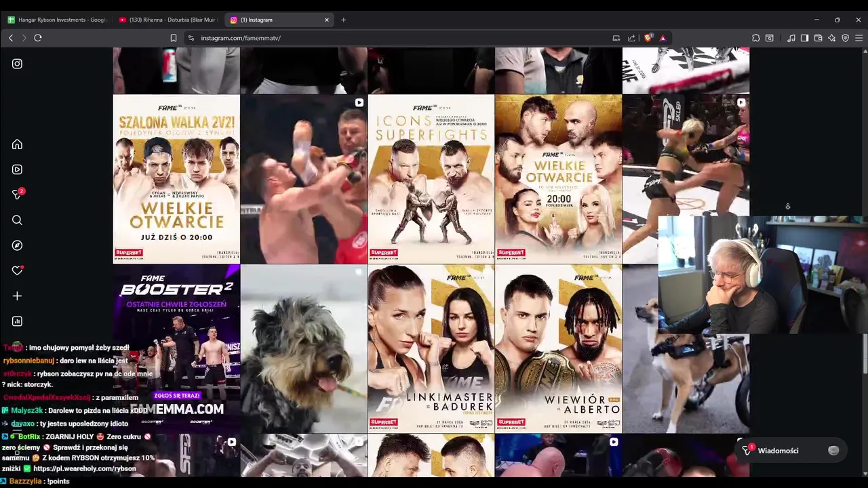Switch to Hangar Rybson Investments tab
The height and width of the screenshot is (488, 868).
tap(57, 20)
